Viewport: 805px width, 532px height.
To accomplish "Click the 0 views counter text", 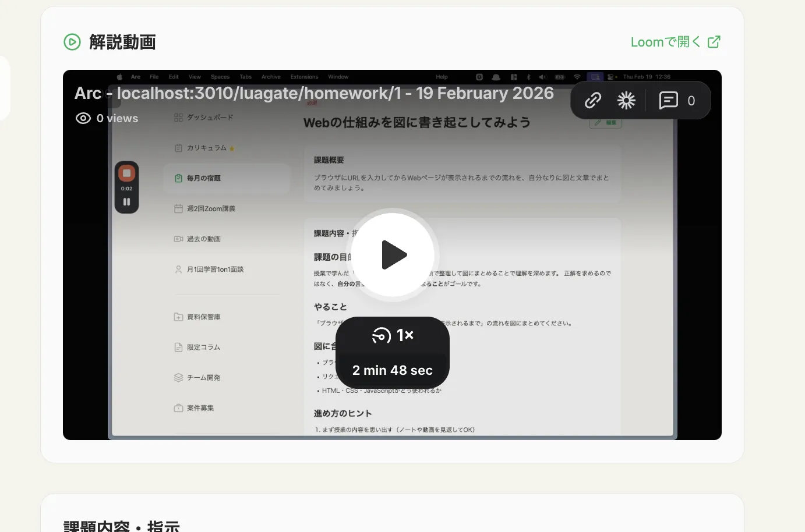I will pos(118,118).
